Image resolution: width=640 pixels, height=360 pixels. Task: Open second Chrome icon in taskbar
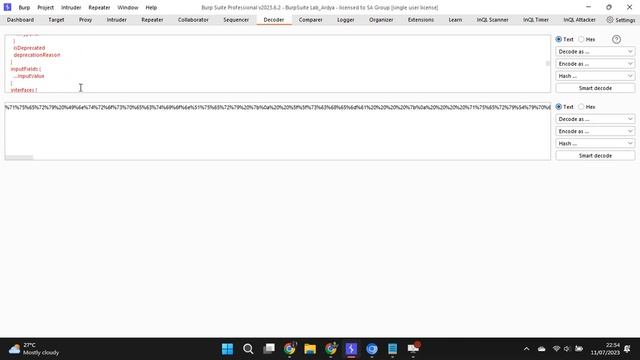tap(331, 349)
